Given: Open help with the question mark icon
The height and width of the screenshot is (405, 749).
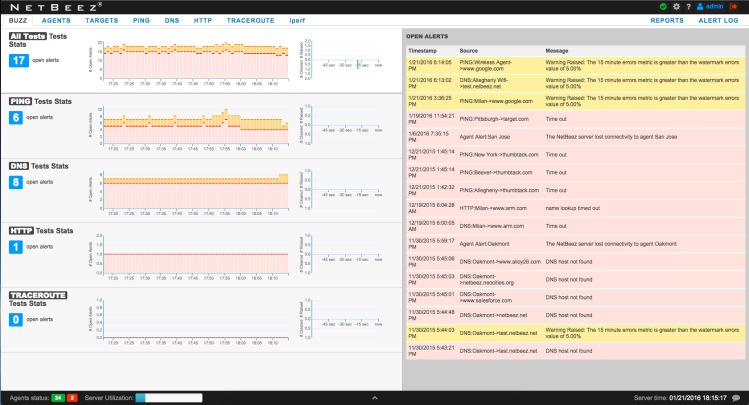Looking at the screenshot, I should tap(688, 7).
